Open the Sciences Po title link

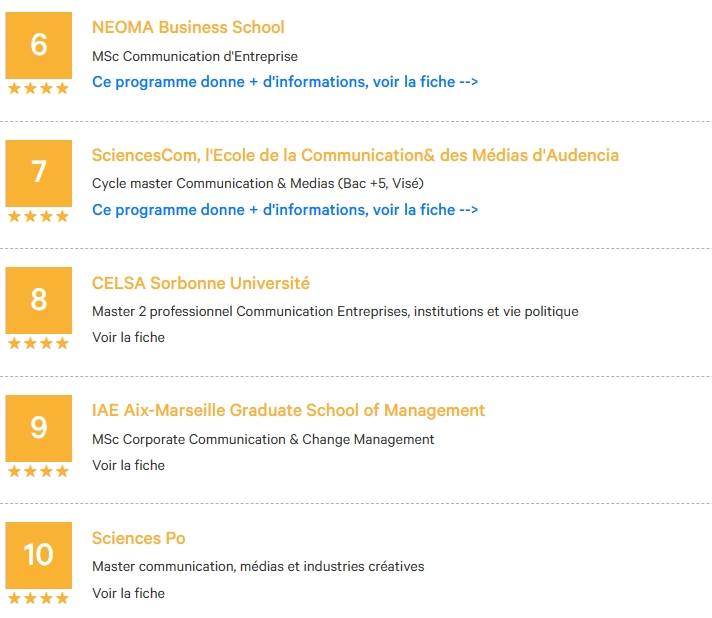[138, 539]
